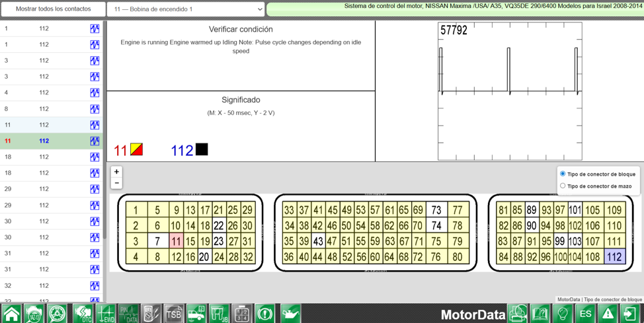Click pin 7 in the first connector

point(158,241)
